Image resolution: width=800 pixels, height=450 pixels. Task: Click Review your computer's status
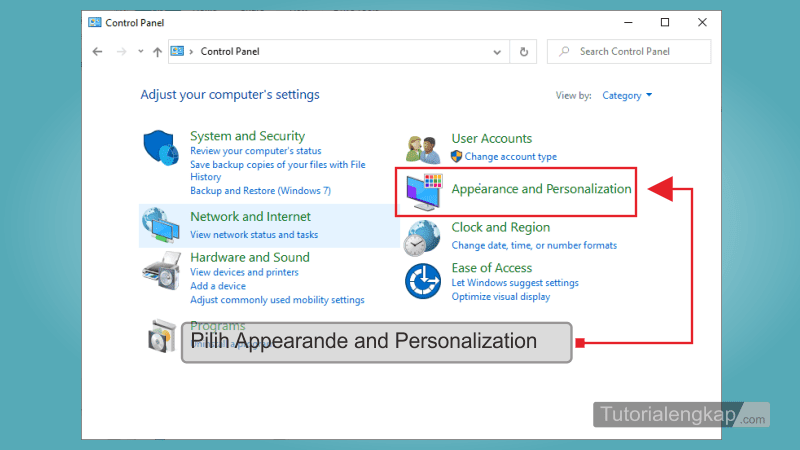[x=256, y=151]
